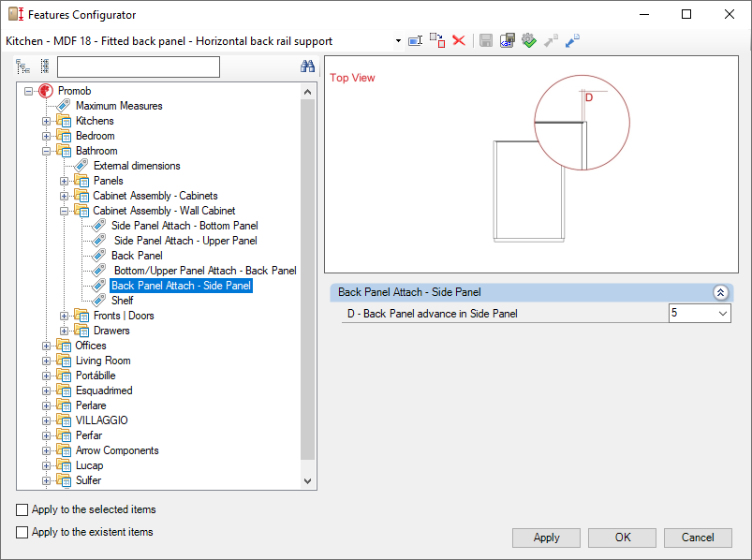Click the binoculars search icon
Screen dimensions: 752x560
pyautogui.click(x=307, y=66)
